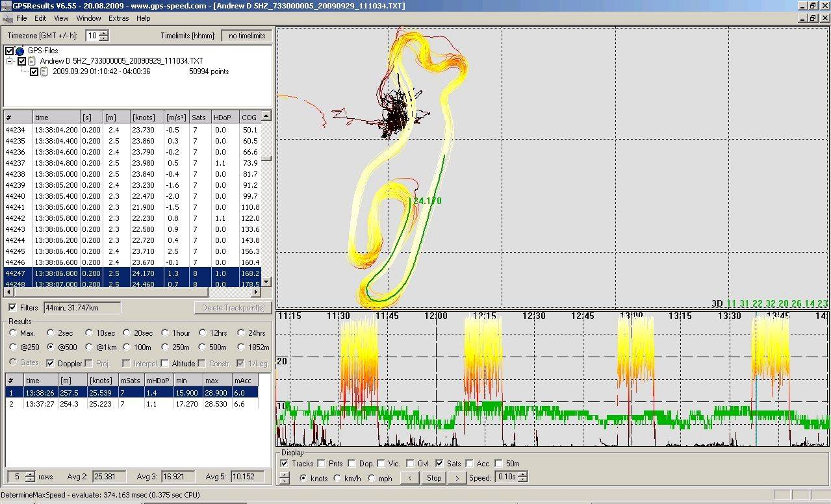Image resolution: width=831 pixels, height=504 pixels.
Task: Collapse the Andrew D file tree node
Action: [x=10, y=61]
